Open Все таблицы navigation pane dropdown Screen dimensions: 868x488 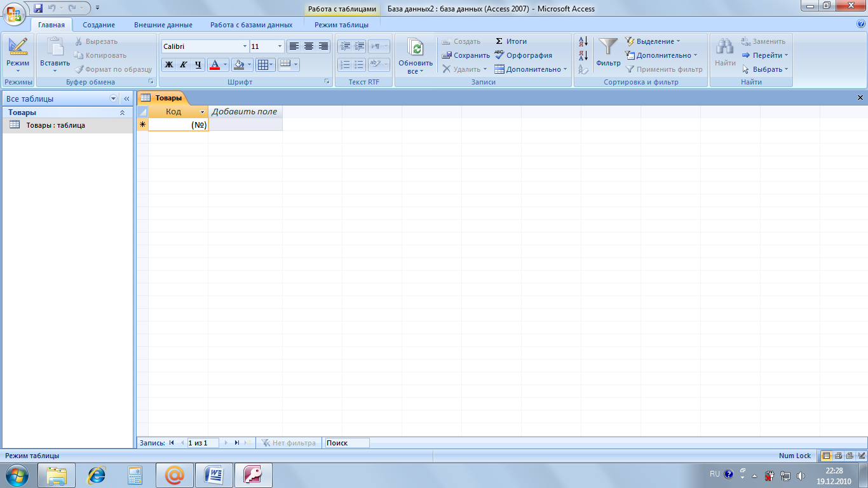[114, 98]
